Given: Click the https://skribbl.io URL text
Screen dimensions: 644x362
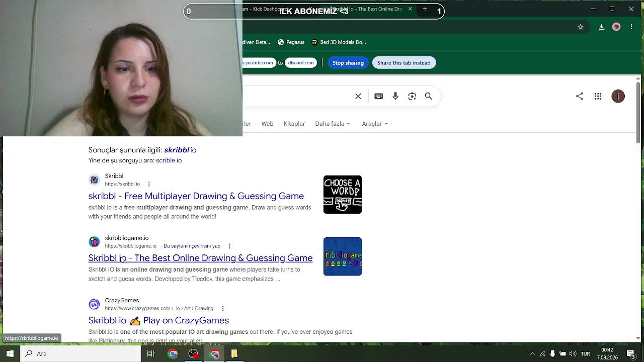Looking at the screenshot, I should 122,184.
